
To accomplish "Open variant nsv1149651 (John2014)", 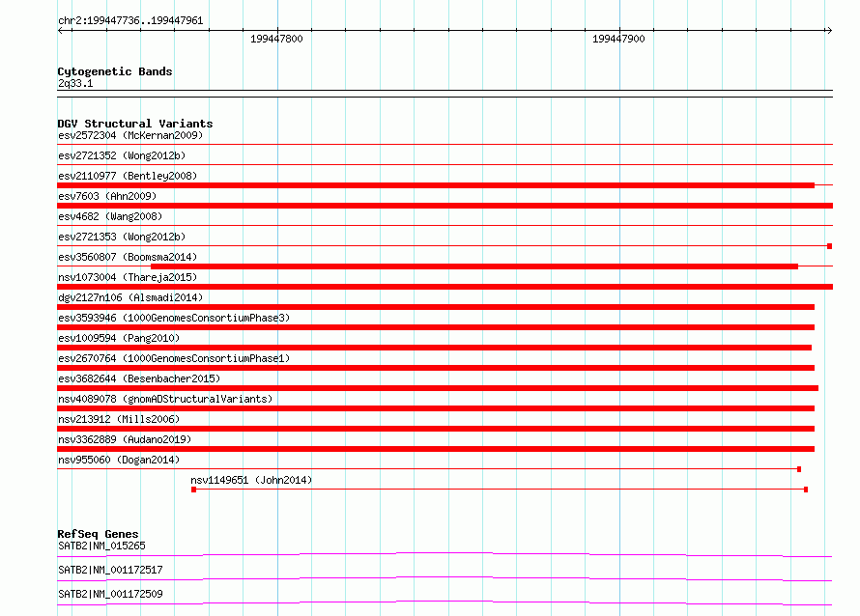I will (251, 480).
